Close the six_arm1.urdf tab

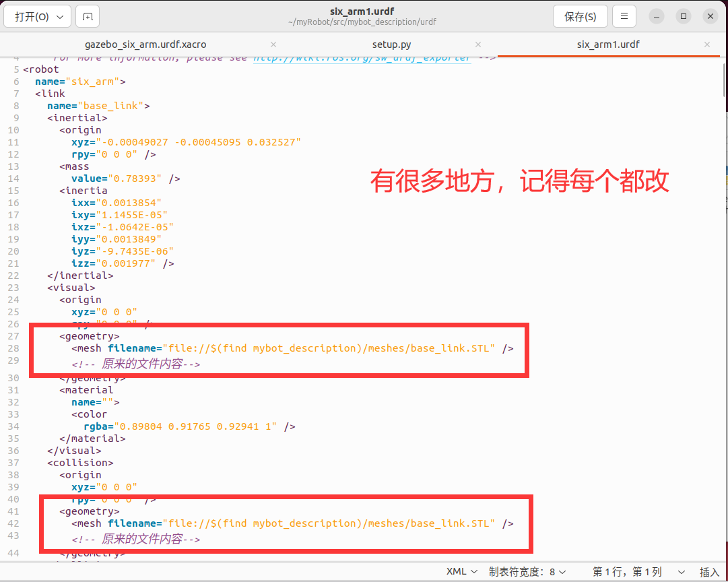pyautogui.click(x=707, y=44)
